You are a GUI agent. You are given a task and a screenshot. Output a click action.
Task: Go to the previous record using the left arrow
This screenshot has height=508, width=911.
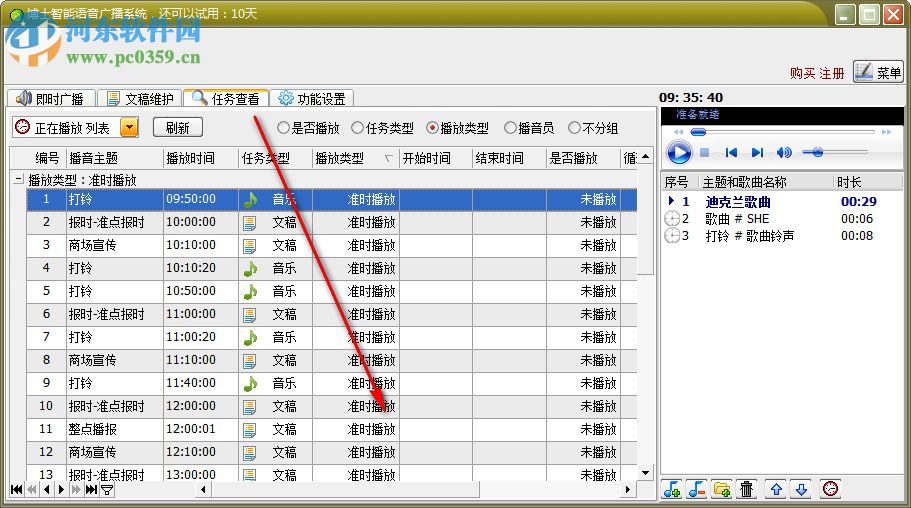tap(47, 489)
